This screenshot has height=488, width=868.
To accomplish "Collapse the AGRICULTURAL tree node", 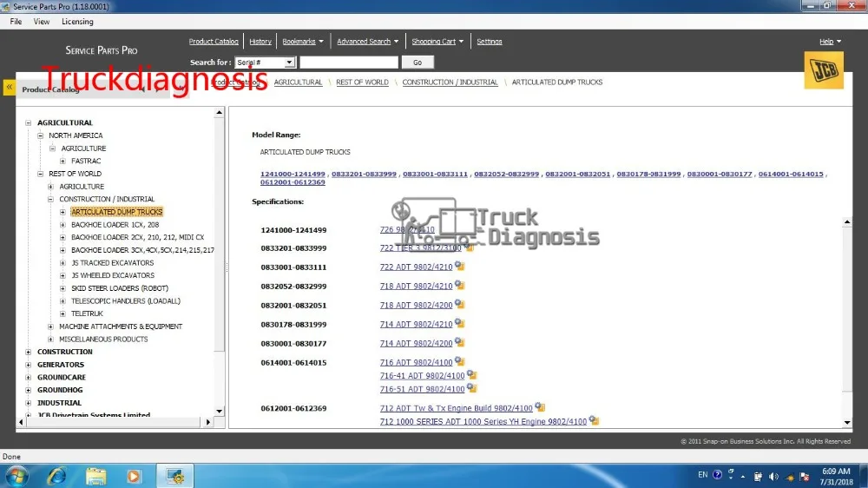I will (29, 123).
